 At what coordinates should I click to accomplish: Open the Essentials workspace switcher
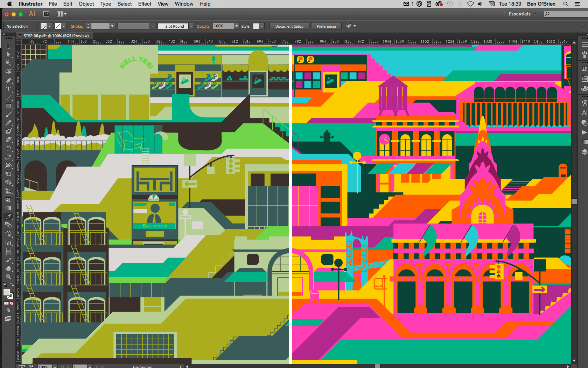pos(523,14)
